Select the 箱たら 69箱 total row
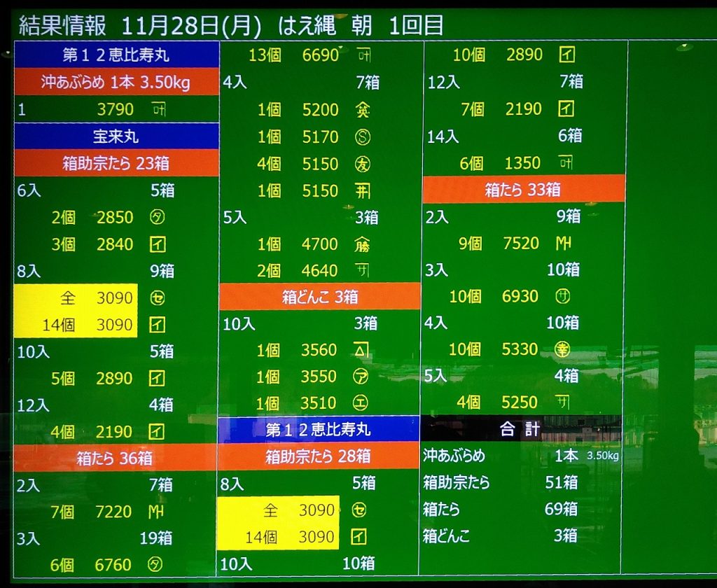 pos(500,510)
